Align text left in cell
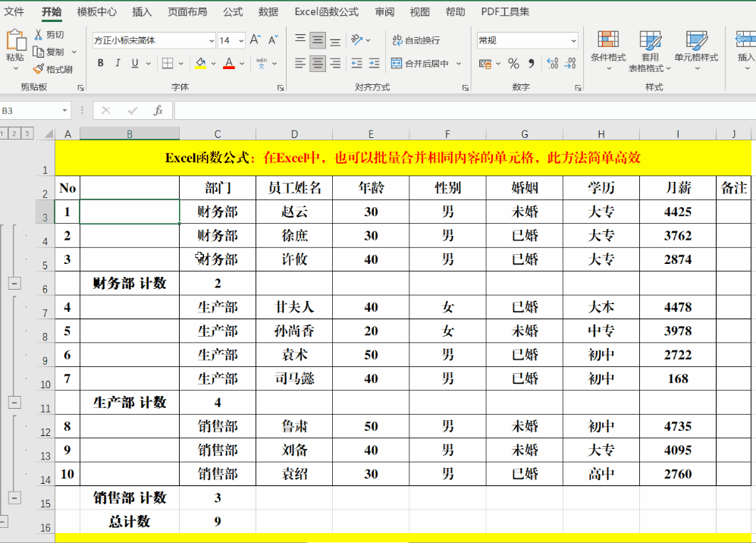This screenshot has width=756, height=543. coord(300,63)
